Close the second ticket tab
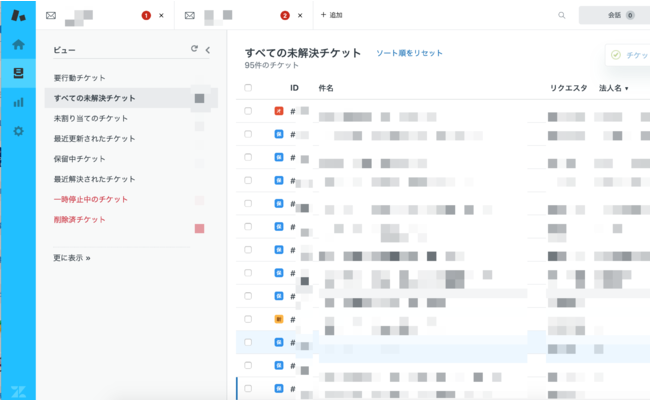Screen dimensions: 650x400 point(300,15)
